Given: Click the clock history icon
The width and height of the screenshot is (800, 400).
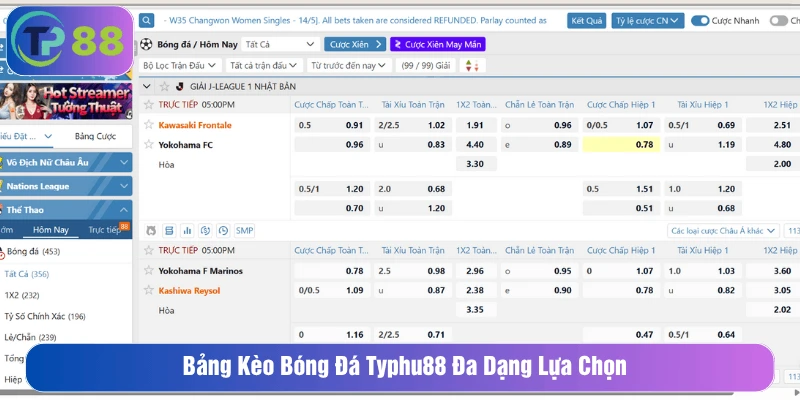Looking at the screenshot, I should point(223,231).
